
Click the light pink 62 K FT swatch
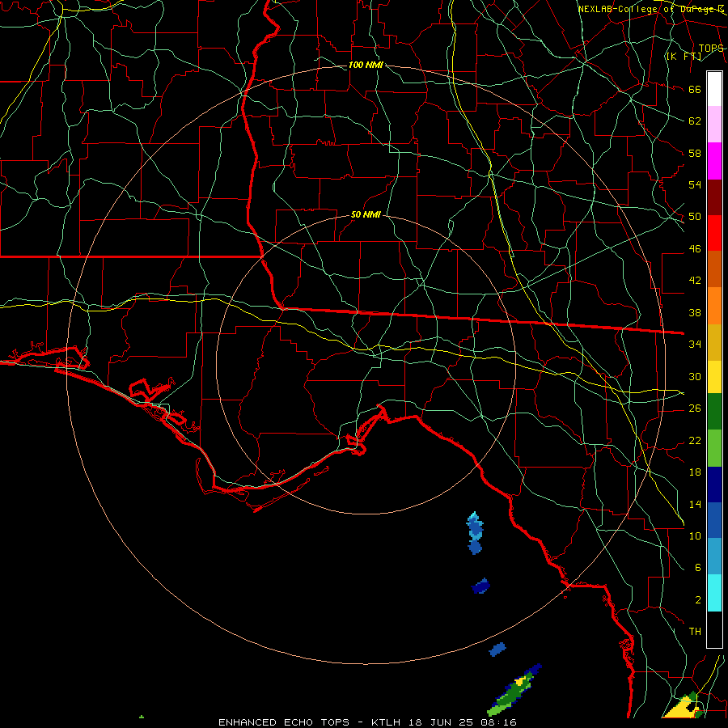714,125
